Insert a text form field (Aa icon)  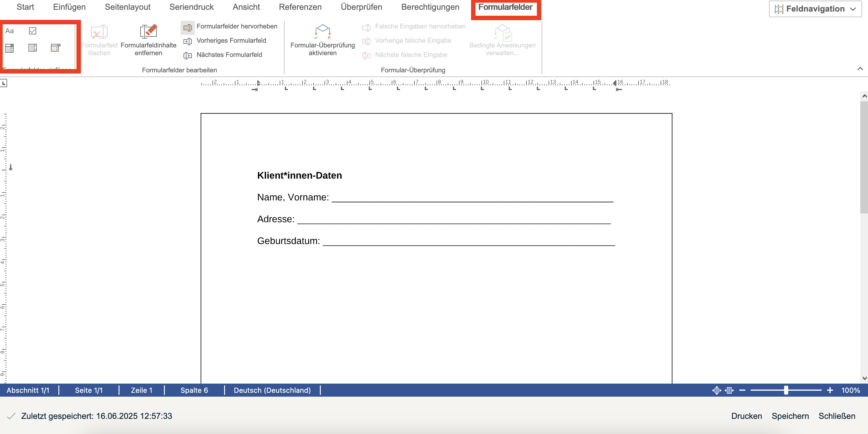click(9, 31)
